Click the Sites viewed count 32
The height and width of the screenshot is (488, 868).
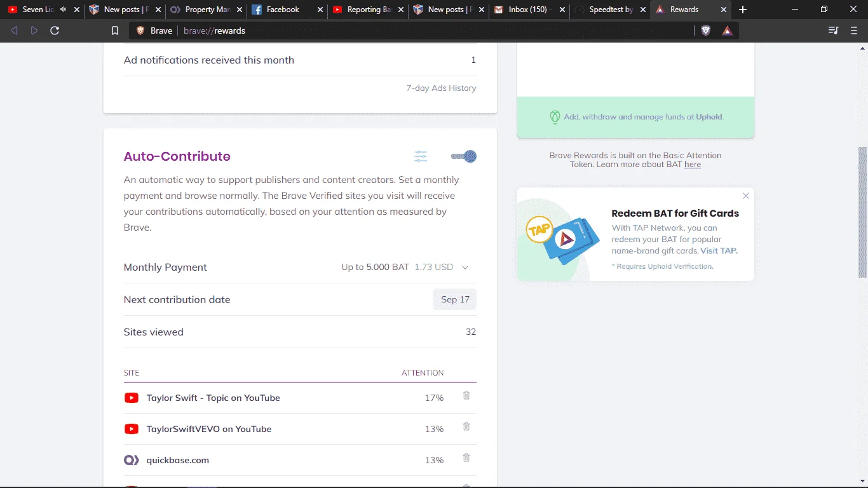point(471,332)
